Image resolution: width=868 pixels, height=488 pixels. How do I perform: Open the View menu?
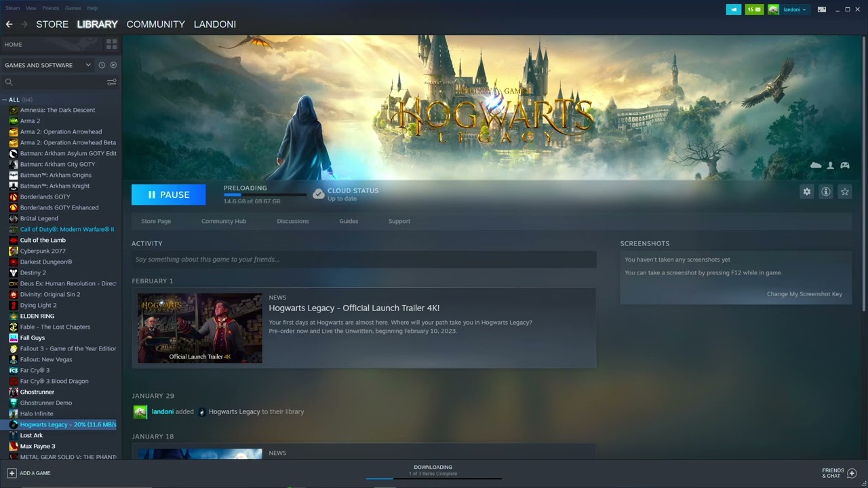click(31, 8)
